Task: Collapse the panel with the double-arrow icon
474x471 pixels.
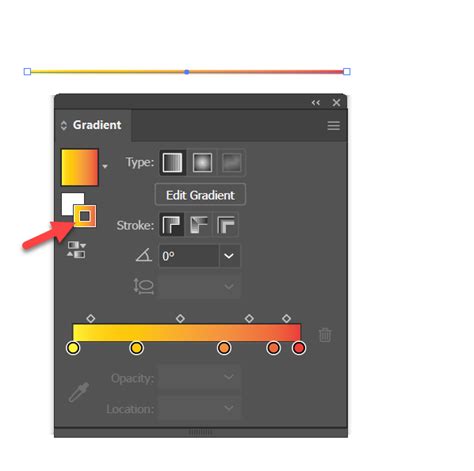Action: (x=316, y=103)
